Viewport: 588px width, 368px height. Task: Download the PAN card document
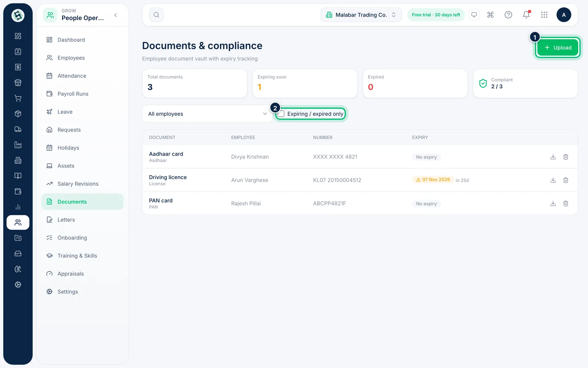click(x=553, y=204)
